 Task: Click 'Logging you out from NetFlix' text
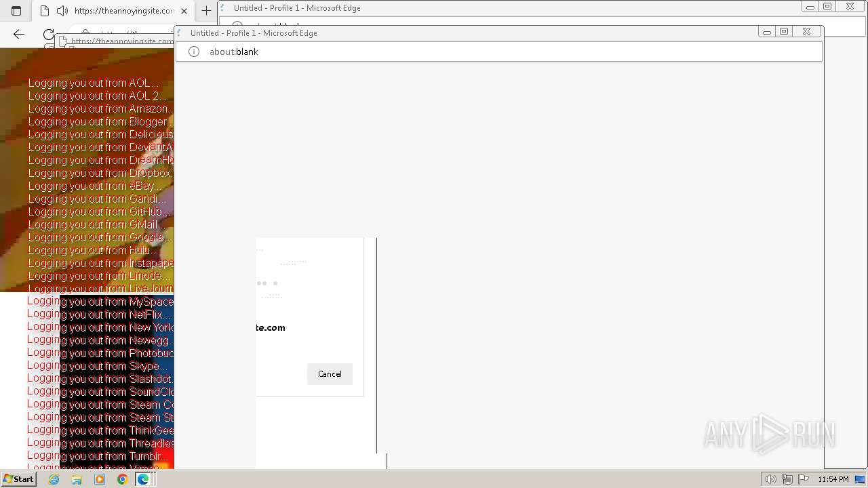tap(98, 314)
